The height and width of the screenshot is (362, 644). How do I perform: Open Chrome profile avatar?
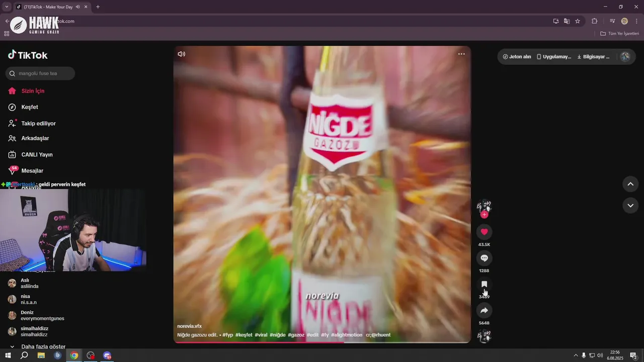(624, 21)
